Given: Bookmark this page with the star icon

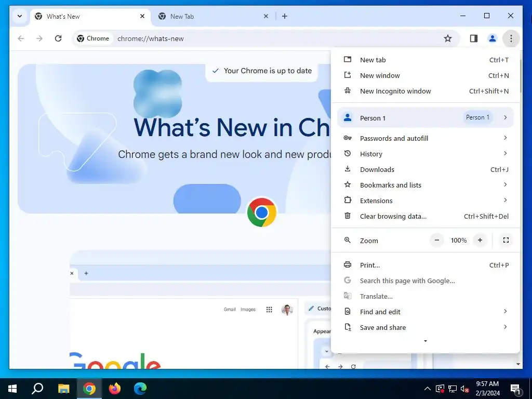Looking at the screenshot, I should click(x=448, y=38).
